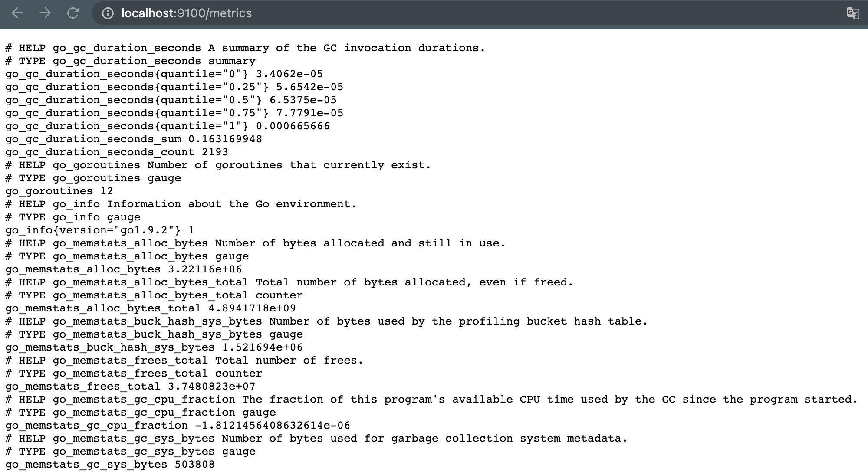868x472 pixels.
Task: Click the quantile="0.5" duration line
Action: (x=171, y=100)
